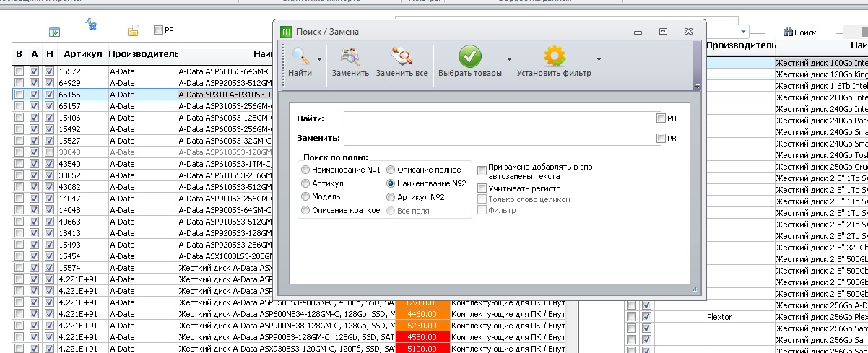Click Производитель header in the right background table
This screenshot has width=868, height=353.
pos(740,45)
